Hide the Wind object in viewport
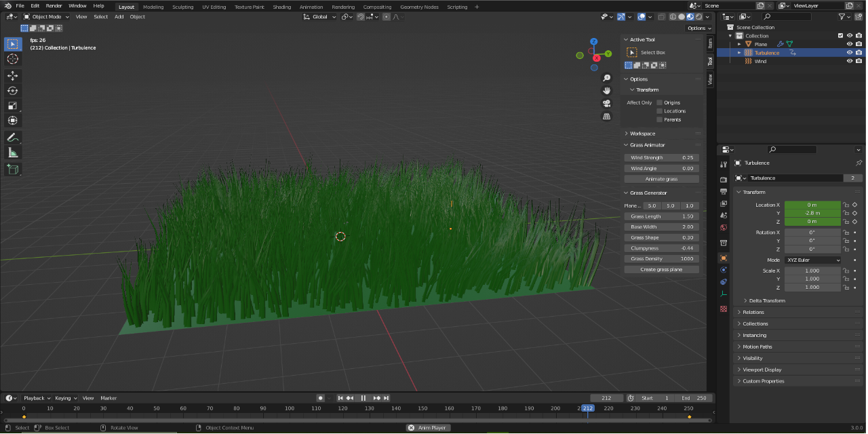868x434 pixels. (x=849, y=61)
